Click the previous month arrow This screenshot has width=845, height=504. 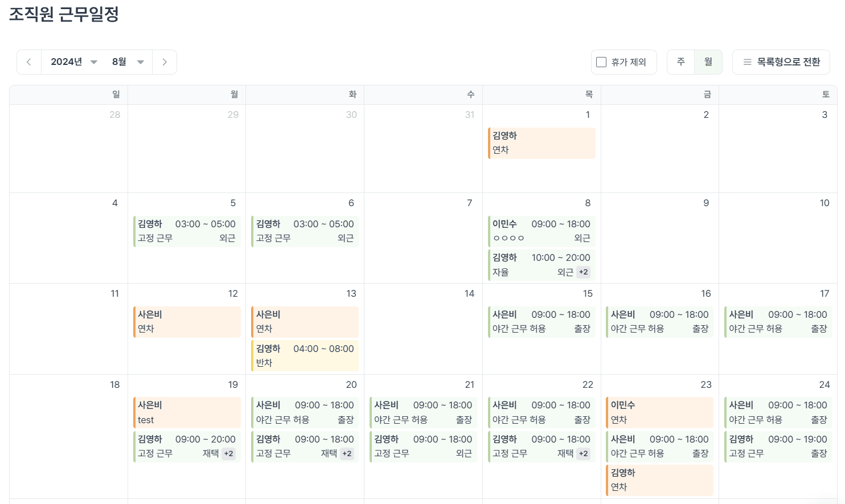point(28,62)
